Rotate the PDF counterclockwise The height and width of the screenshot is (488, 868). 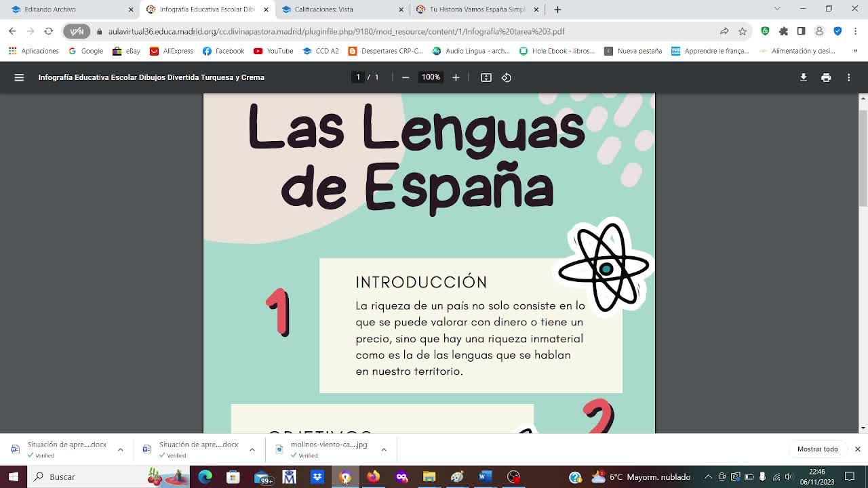[507, 77]
